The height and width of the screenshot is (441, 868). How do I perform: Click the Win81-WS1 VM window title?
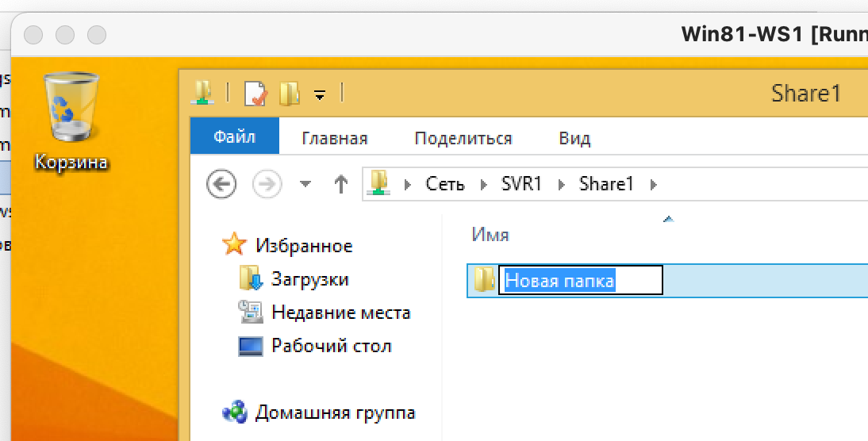click(774, 34)
